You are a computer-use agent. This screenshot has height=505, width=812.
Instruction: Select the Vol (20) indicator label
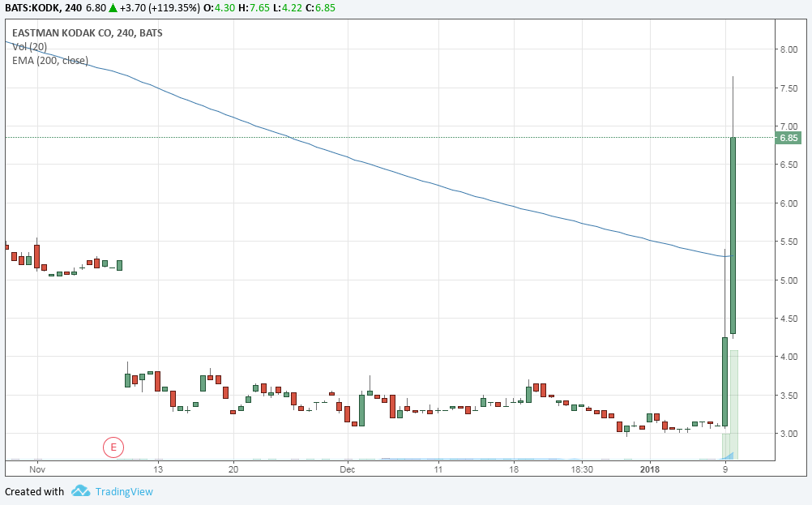pyautogui.click(x=29, y=47)
